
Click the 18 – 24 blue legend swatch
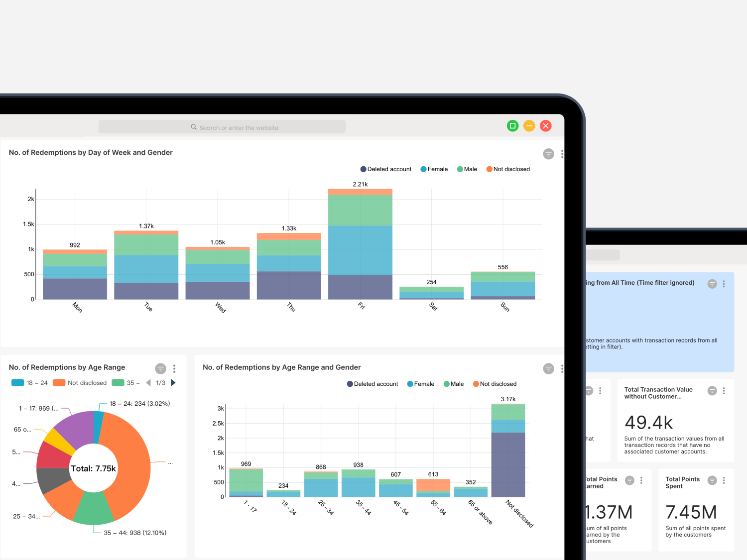point(17,383)
